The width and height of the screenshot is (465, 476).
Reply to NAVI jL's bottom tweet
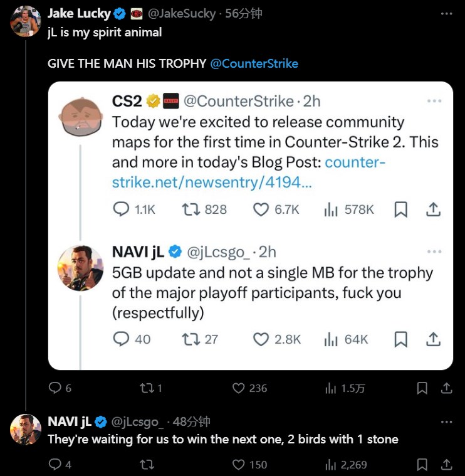click(55, 465)
